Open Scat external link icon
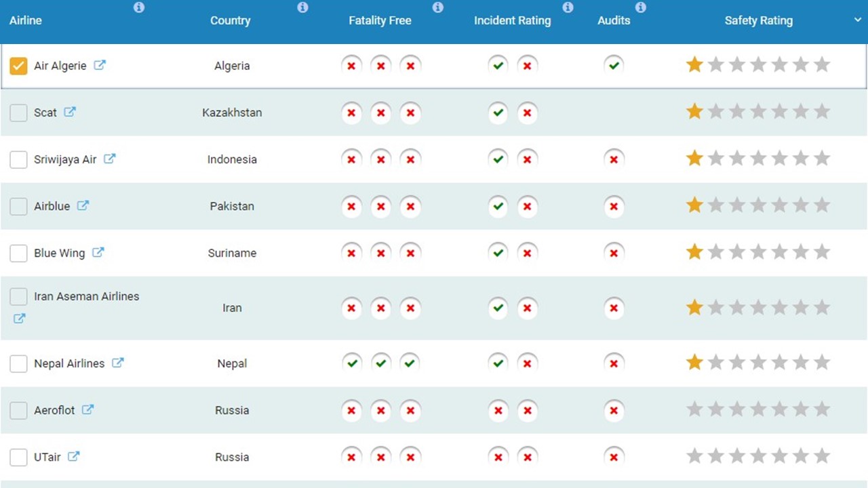868x488 pixels. click(70, 112)
